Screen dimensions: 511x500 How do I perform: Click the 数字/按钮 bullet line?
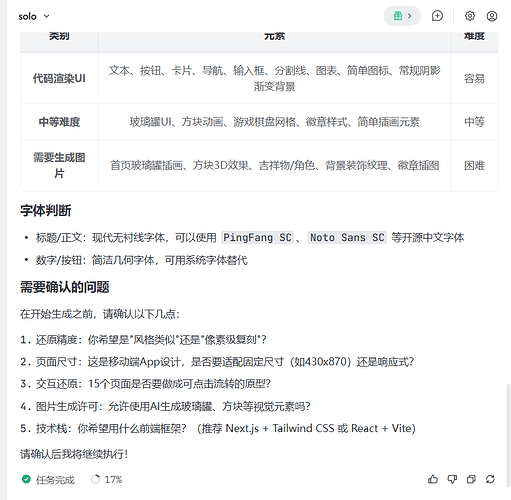pyautogui.click(x=142, y=260)
